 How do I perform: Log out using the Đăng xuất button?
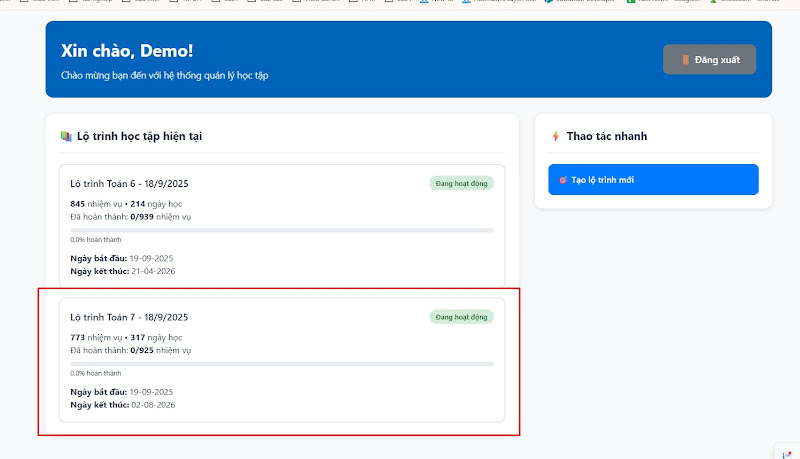(709, 60)
